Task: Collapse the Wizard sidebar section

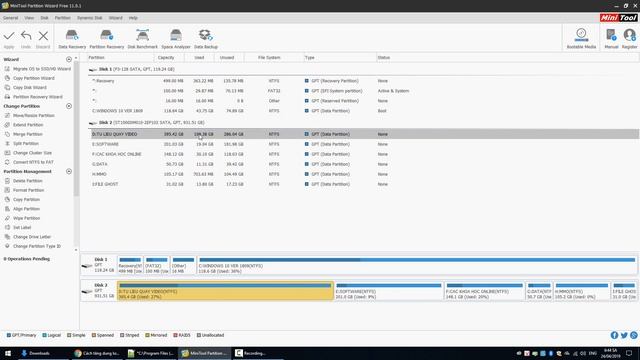Action: (x=69, y=60)
